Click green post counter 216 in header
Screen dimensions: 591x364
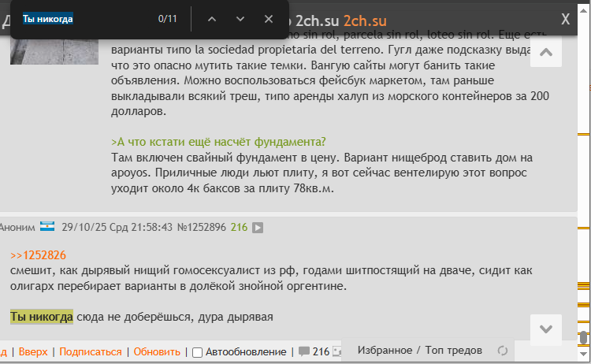239,227
